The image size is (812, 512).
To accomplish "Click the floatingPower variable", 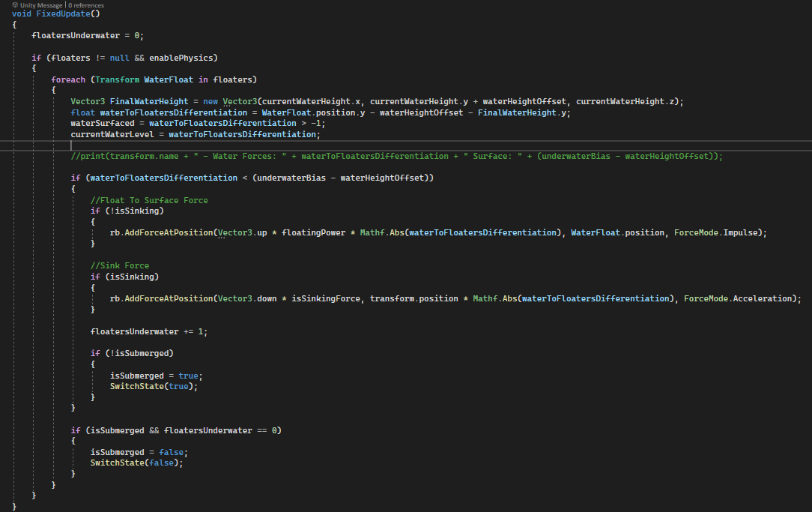I will click(313, 232).
